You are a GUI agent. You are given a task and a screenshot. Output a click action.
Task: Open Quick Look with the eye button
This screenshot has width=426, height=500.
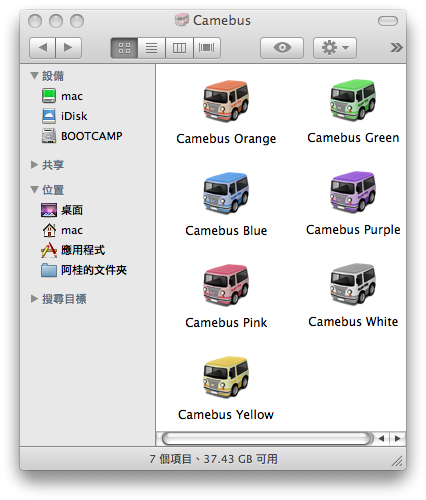(282, 48)
